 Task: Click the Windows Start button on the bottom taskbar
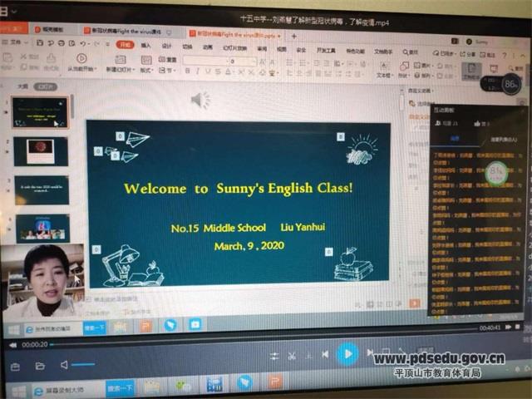[18, 390]
